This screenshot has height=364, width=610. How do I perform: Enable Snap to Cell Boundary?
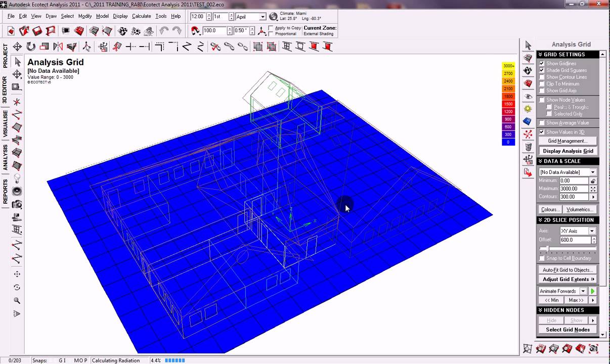coord(542,258)
